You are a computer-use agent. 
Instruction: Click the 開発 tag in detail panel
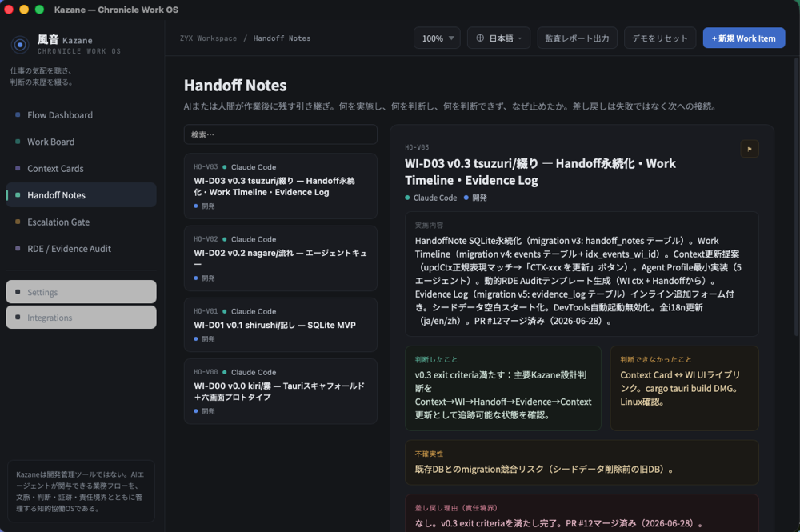click(x=475, y=198)
